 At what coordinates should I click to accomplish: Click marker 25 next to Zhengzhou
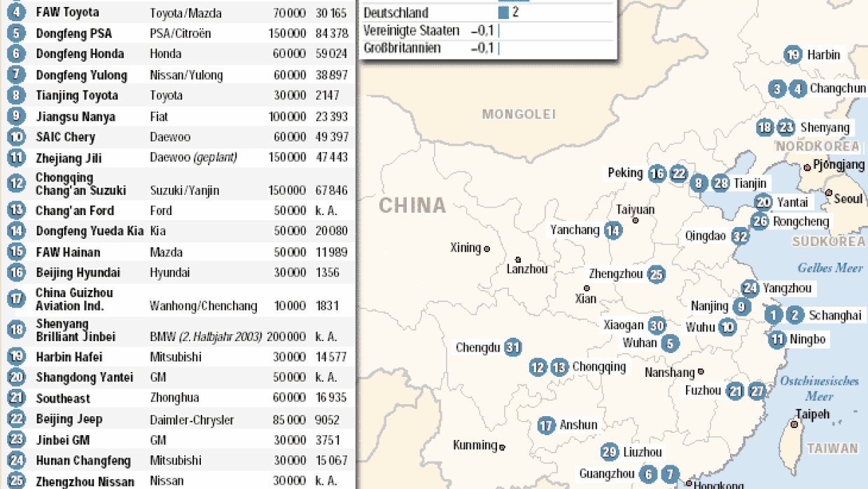(x=656, y=275)
